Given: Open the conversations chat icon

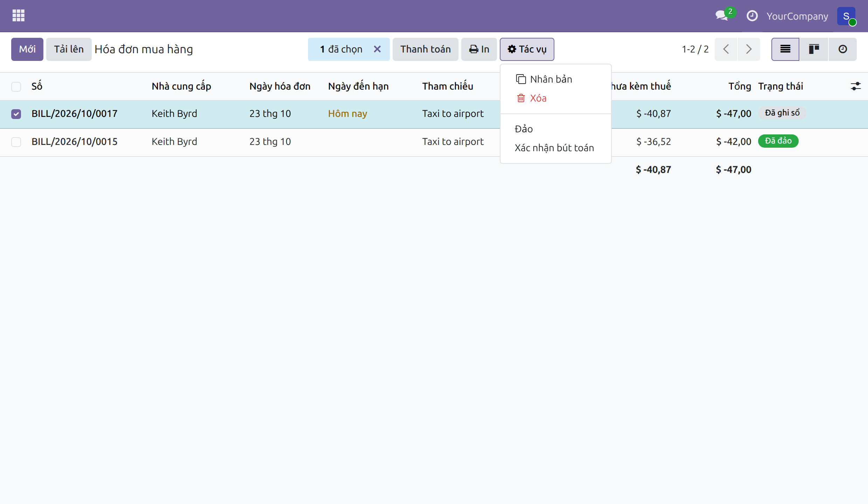Looking at the screenshot, I should (x=722, y=15).
